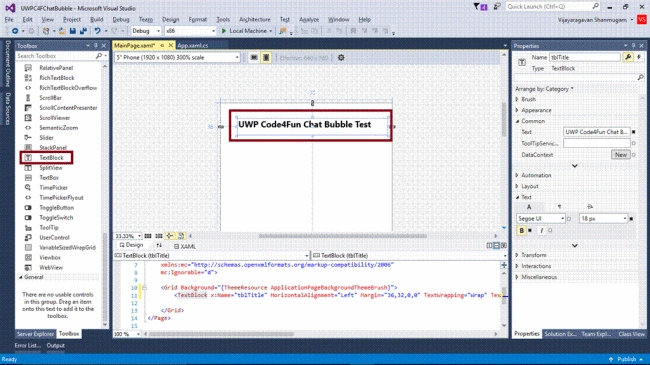The height and width of the screenshot is (365, 650).
Task: Click the Properties search magnifier icon
Action: pyautogui.click(x=640, y=78)
